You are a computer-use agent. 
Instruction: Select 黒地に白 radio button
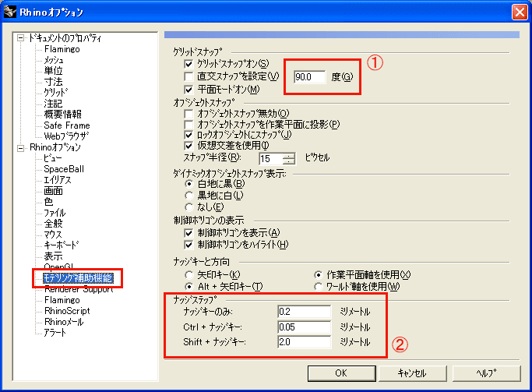188,195
